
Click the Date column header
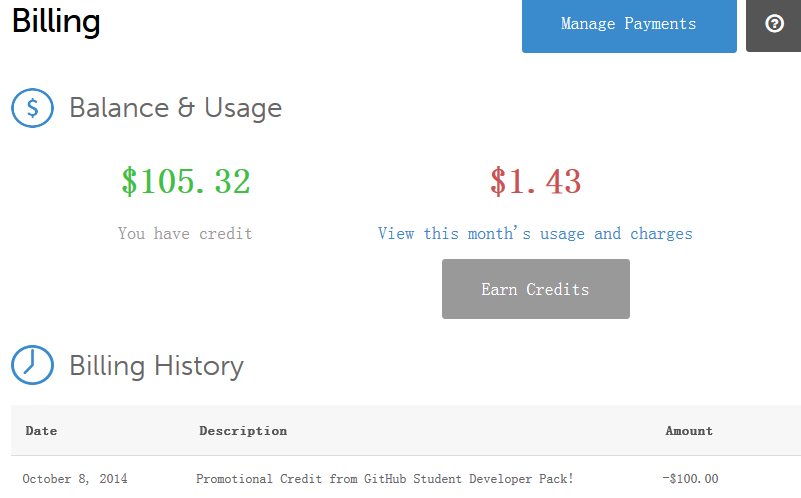point(41,431)
